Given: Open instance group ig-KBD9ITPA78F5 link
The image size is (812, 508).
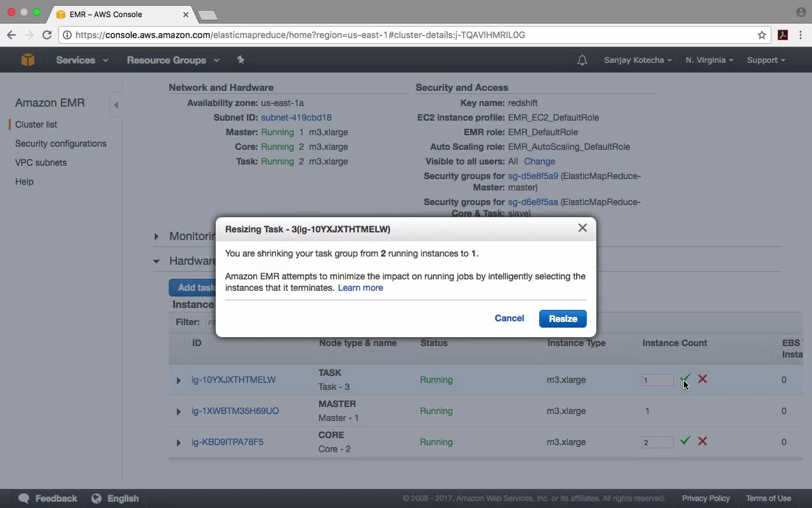Looking at the screenshot, I should 227,442.
